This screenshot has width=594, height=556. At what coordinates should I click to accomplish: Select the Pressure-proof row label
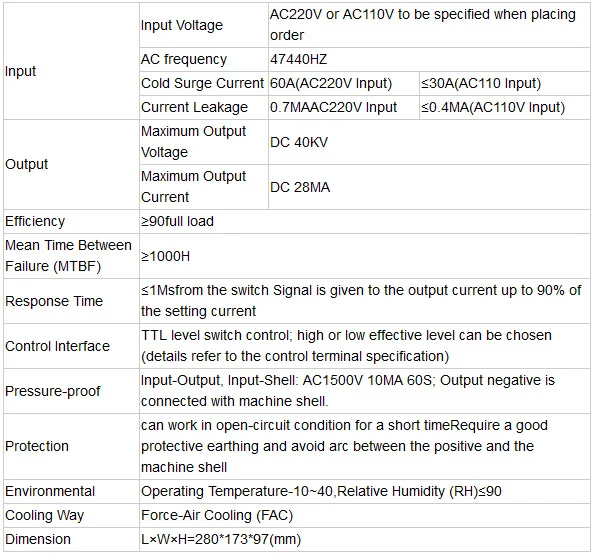(71, 391)
